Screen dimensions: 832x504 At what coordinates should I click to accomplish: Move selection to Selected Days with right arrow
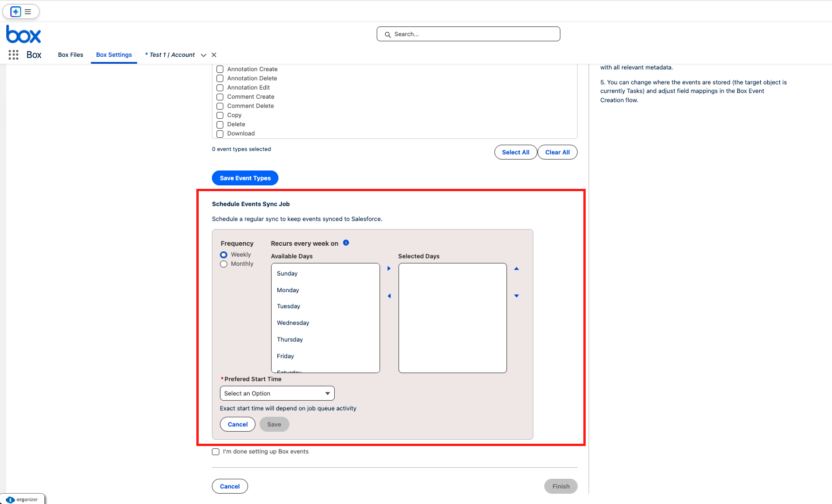[389, 269]
